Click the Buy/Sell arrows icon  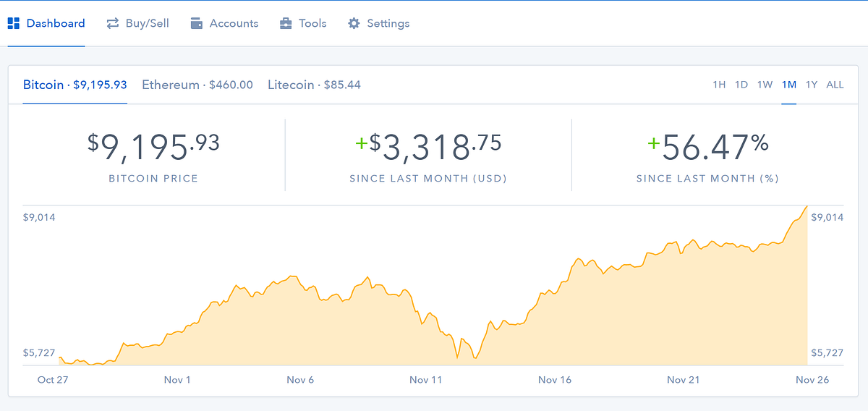pyautogui.click(x=112, y=23)
